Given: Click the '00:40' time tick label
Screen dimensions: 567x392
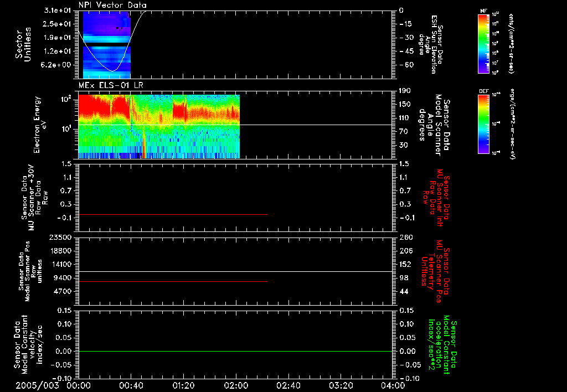Looking at the screenshot, I should (x=131, y=385).
